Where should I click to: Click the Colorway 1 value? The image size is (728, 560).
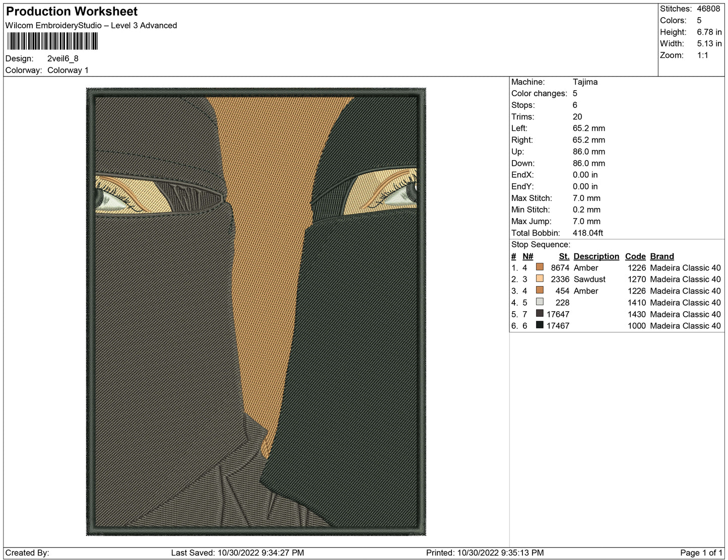[68, 70]
